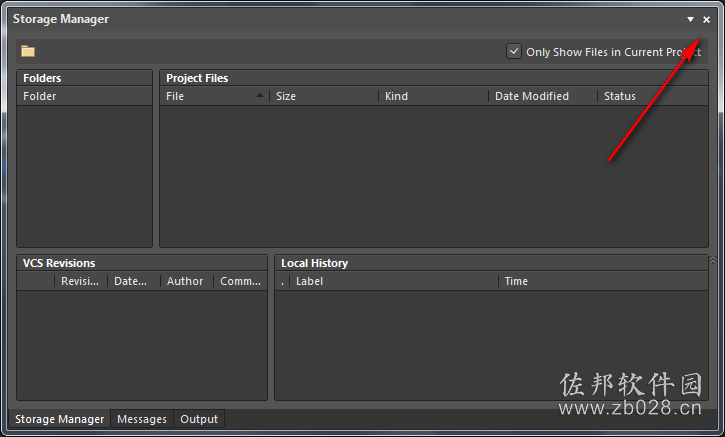Close the Storage Manager panel

(707, 19)
